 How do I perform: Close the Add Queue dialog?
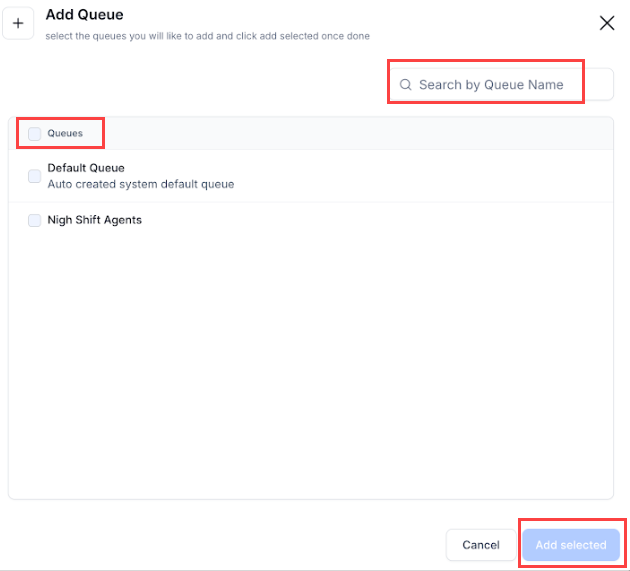click(607, 23)
